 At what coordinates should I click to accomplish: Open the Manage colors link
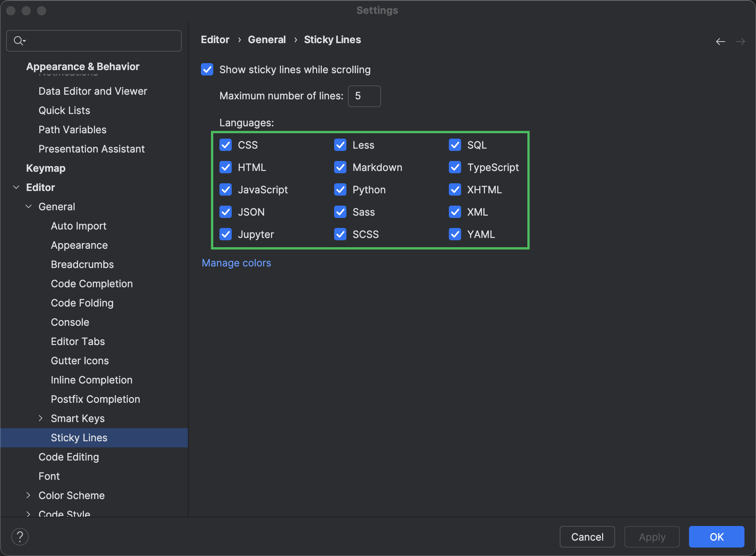[x=236, y=263]
